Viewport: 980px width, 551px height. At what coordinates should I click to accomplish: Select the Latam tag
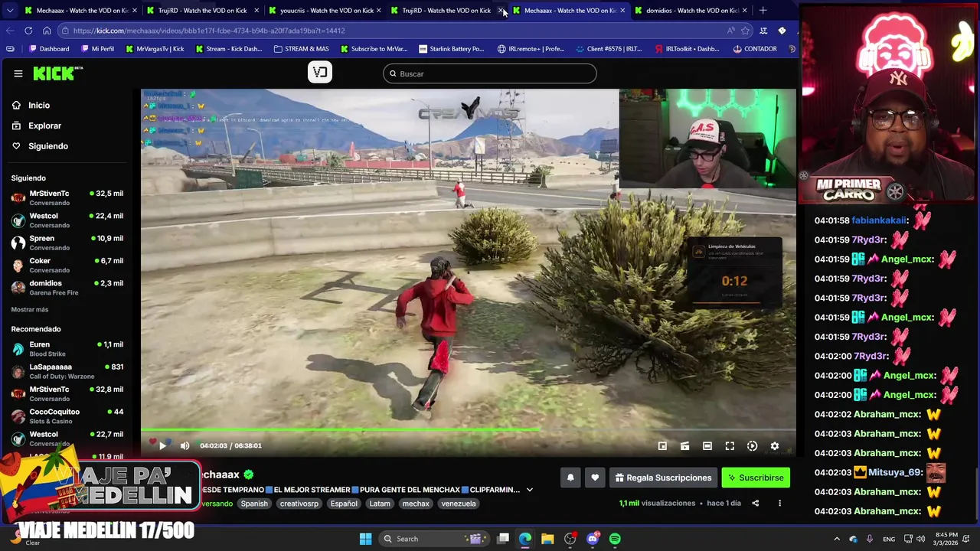[x=380, y=504]
